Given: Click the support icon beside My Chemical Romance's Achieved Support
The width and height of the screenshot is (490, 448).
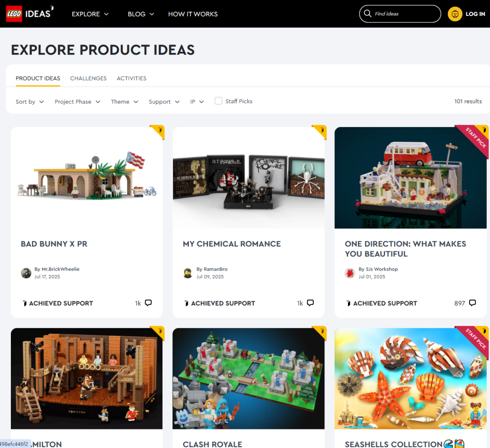Looking at the screenshot, I should coord(186,303).
